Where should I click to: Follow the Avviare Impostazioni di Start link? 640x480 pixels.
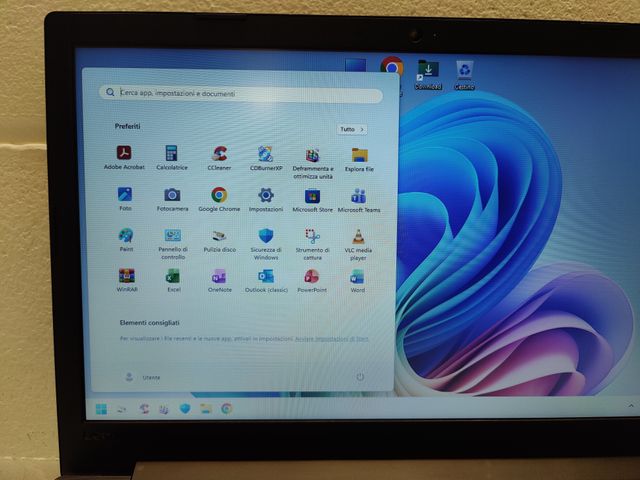(x=331, y=339)
